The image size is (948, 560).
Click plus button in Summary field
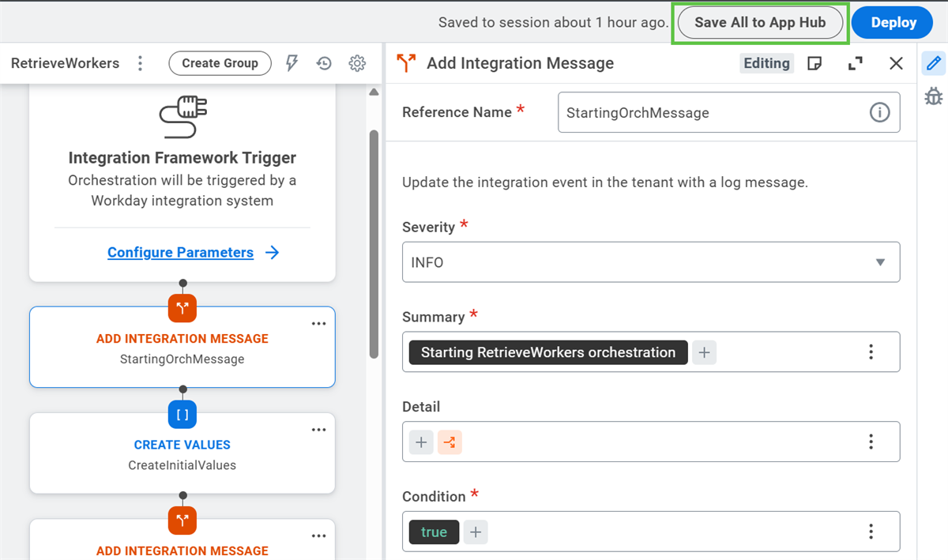tap(704, 352)
